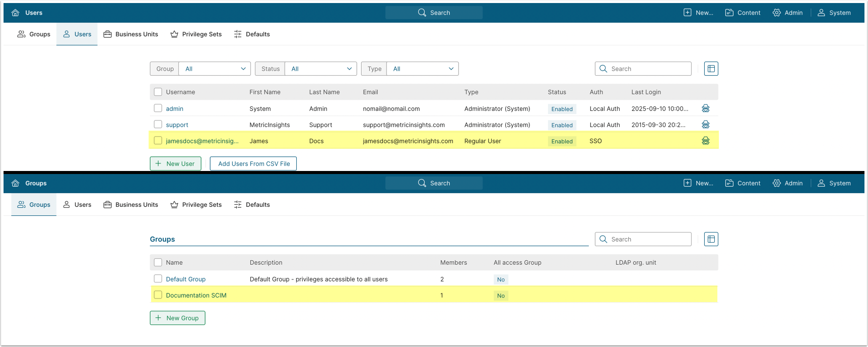Open the Status filter dropdown
Image resolution: width=868 pixels, height=347 pixels.
321,69
